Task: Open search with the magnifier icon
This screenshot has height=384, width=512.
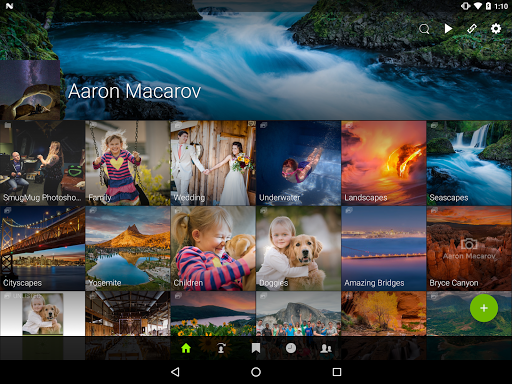Action: [x=424, y=29]
